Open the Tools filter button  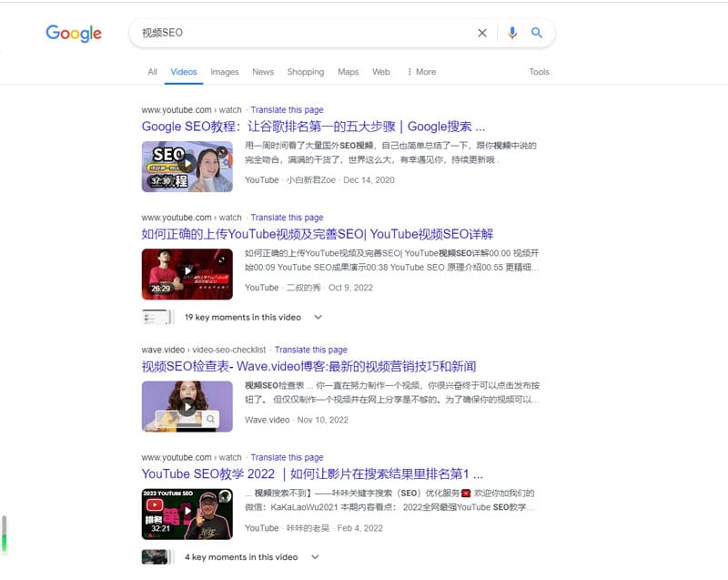pos(539,72)
